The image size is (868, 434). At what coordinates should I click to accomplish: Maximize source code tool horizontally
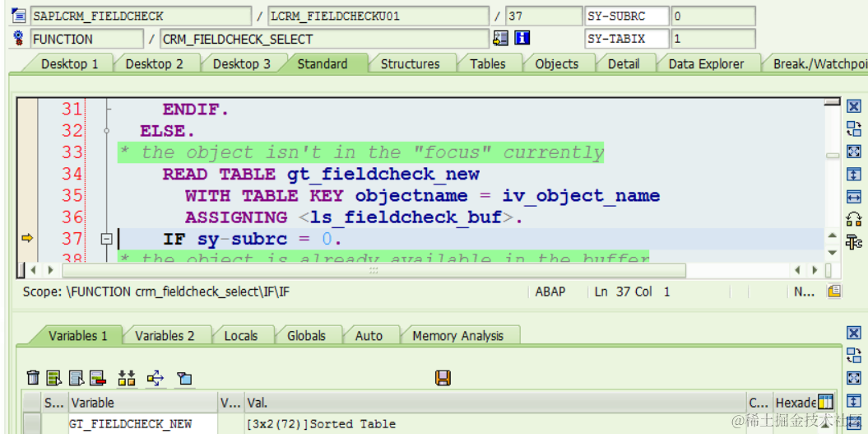point(854,196)
